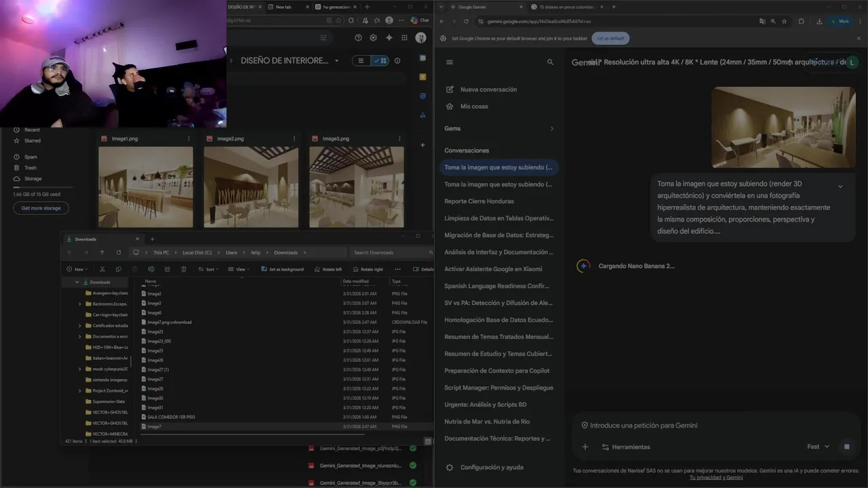
Task: Open the Fast model selector dropdown
Action: point(818,447)
